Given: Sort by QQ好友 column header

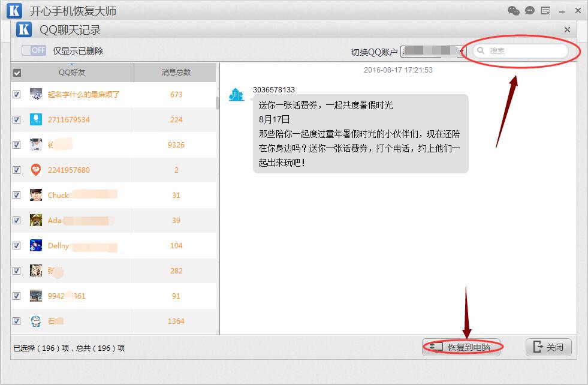Looking at the screenshot, I should [x=72, y=73].
